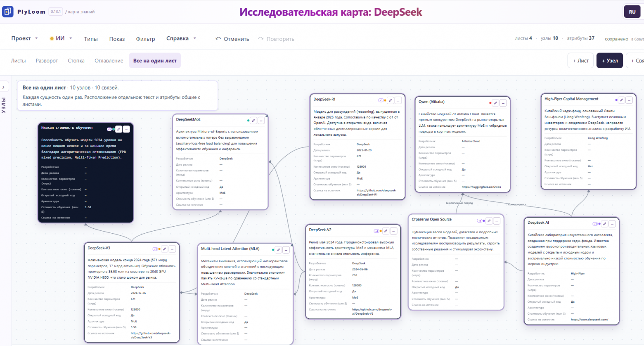Viewport: 644px width, 346px height.
Task: Click the red type dot on Qwen node
Action: pos(490,103)
